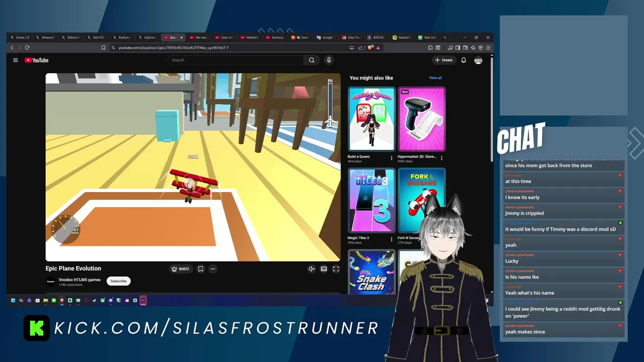Subscribe to Voodoo HTML5 games
This screenshot has width=644, height=362.
[119, 281]
